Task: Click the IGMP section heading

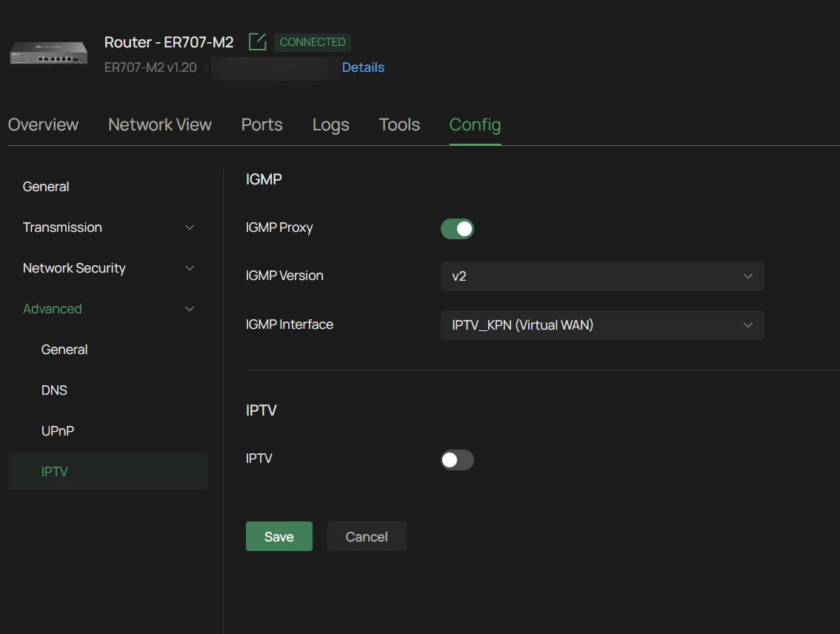Action: pyautogui.click(x=264, y=178)
